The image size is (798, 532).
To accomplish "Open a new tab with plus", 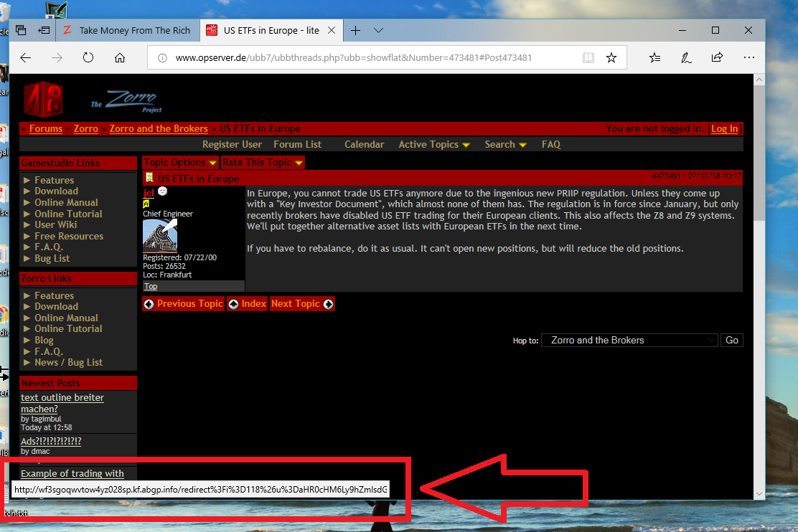I will tap(356, 31).
